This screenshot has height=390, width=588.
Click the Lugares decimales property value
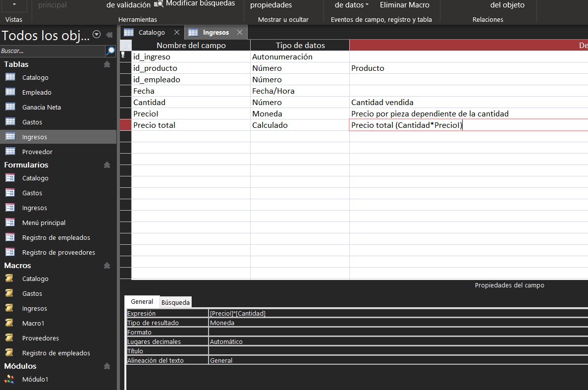point(398,341)
